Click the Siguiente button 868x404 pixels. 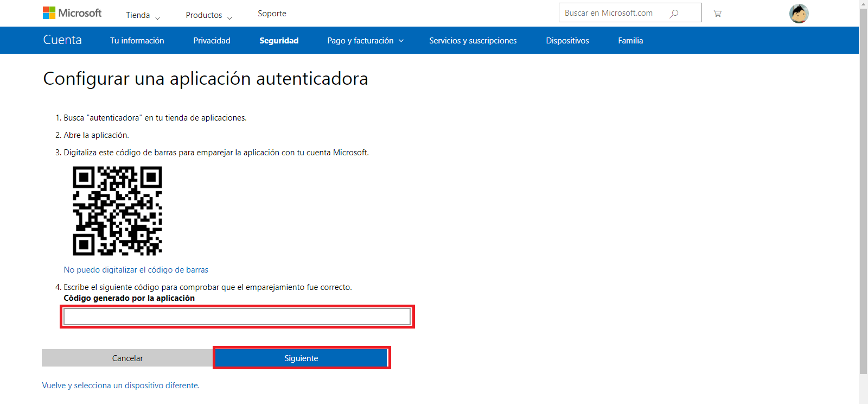point(301,358)
